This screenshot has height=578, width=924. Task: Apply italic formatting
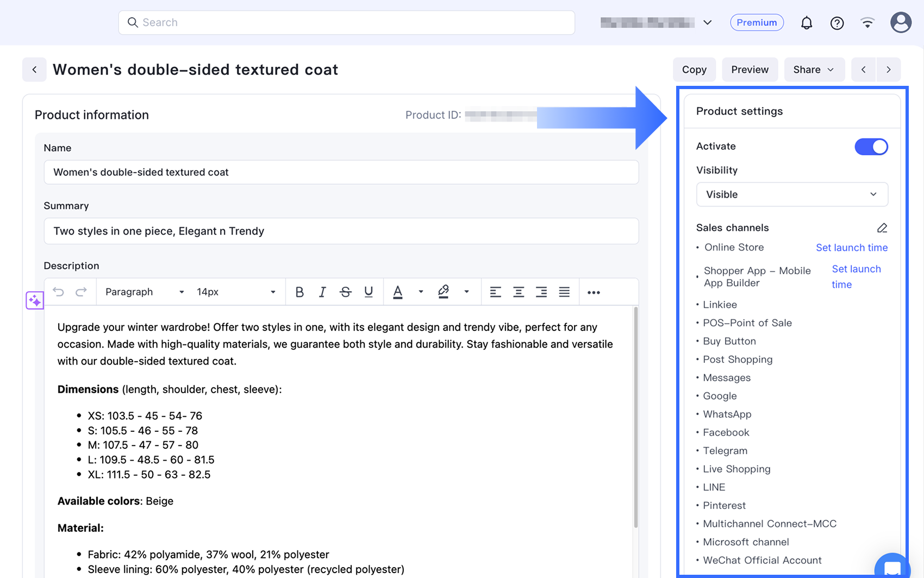322,292
